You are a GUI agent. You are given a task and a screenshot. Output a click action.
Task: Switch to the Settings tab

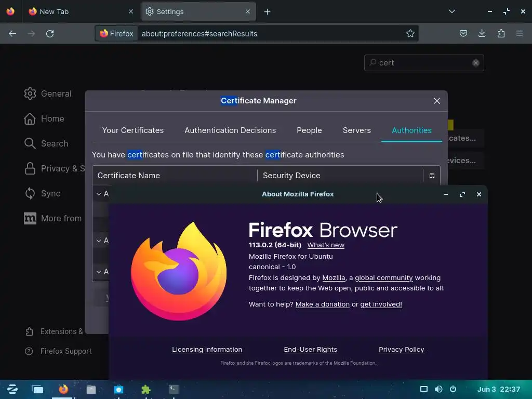198,11
